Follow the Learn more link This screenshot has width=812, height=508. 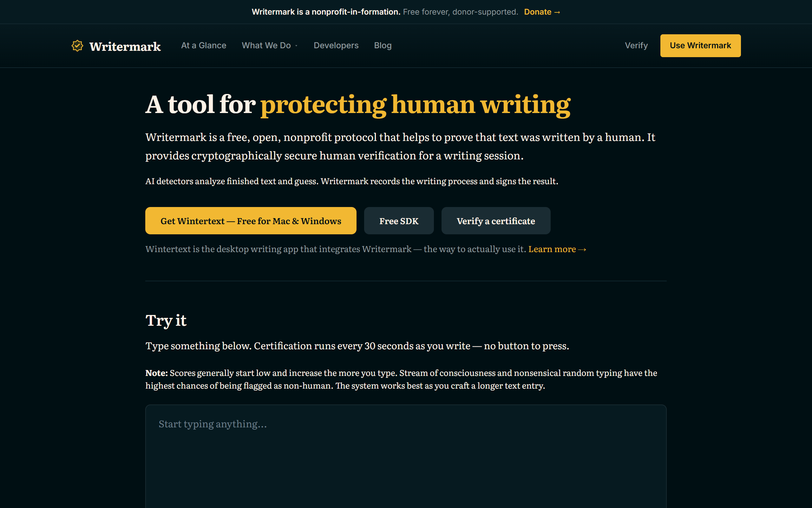tap(557, 249)
